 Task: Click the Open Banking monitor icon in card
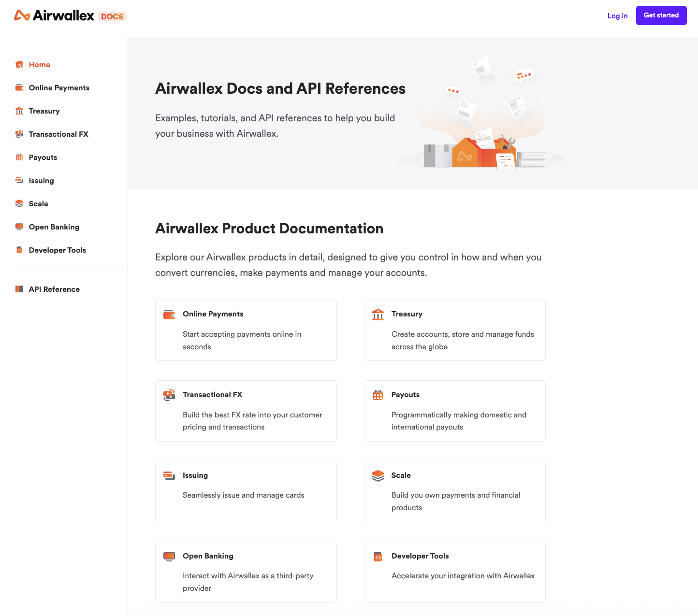[x=169, y=557]
